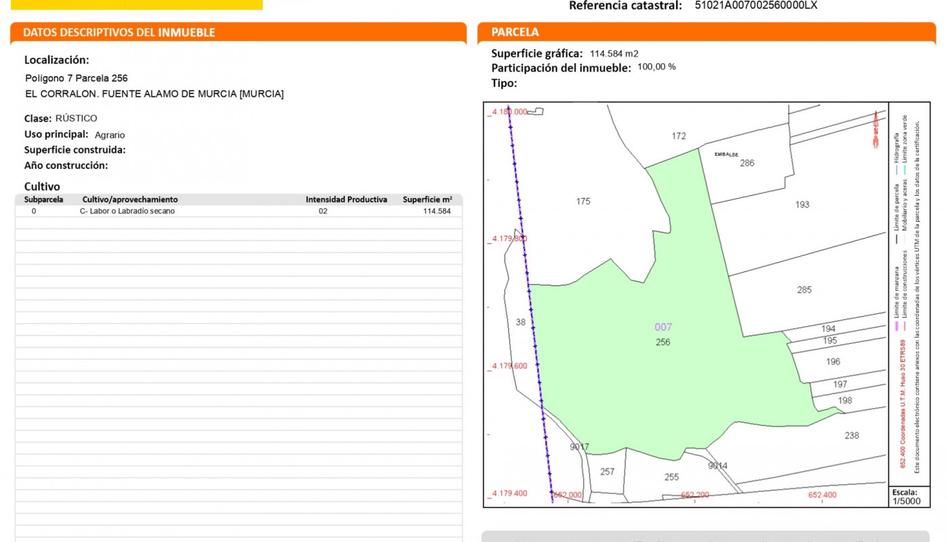
Task: Click the EMBALSE parcel 286
Action: 746,162
